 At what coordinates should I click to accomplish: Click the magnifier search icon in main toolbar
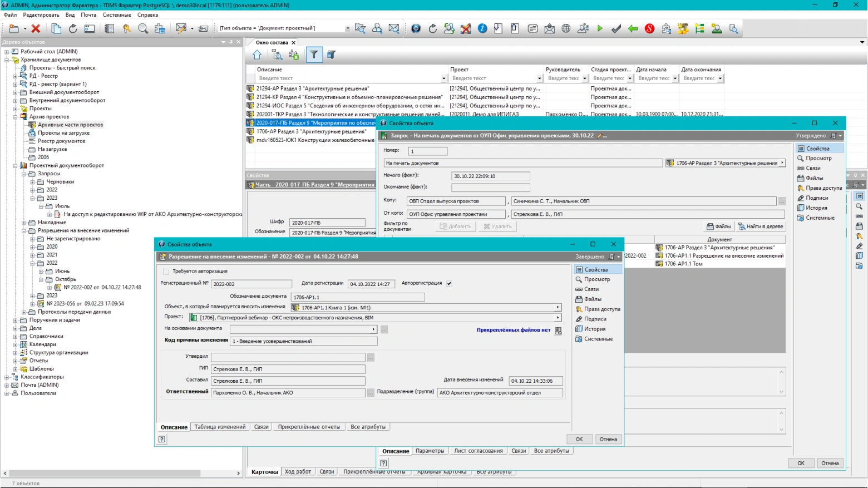143,28
